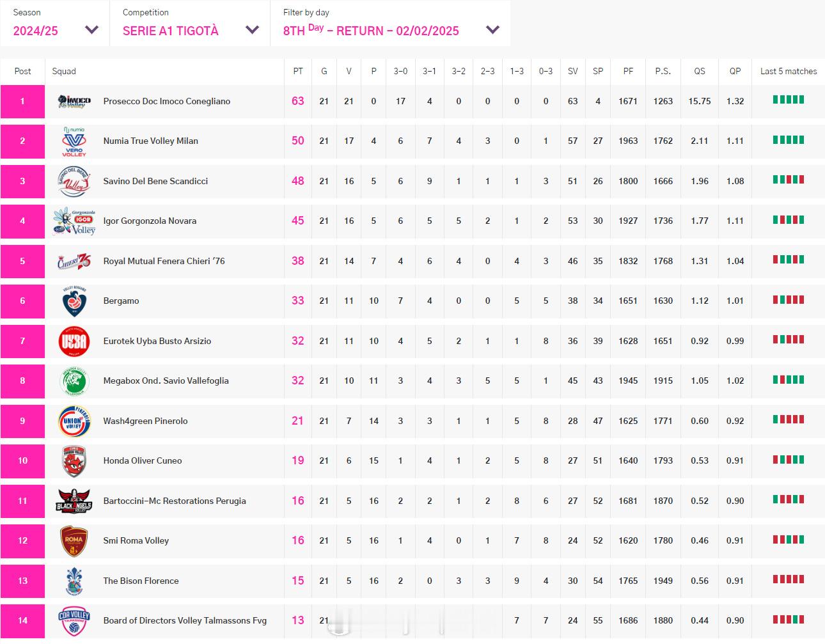Image resolution: width=825 pixels, height=644 pixels.
Task: Sort by the SV column header
Action: (573, 71)
